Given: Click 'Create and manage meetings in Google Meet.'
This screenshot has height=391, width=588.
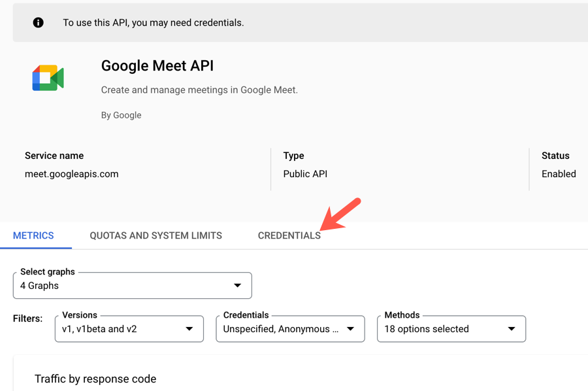Looking at the screenshot, I should tap(199, 90).
